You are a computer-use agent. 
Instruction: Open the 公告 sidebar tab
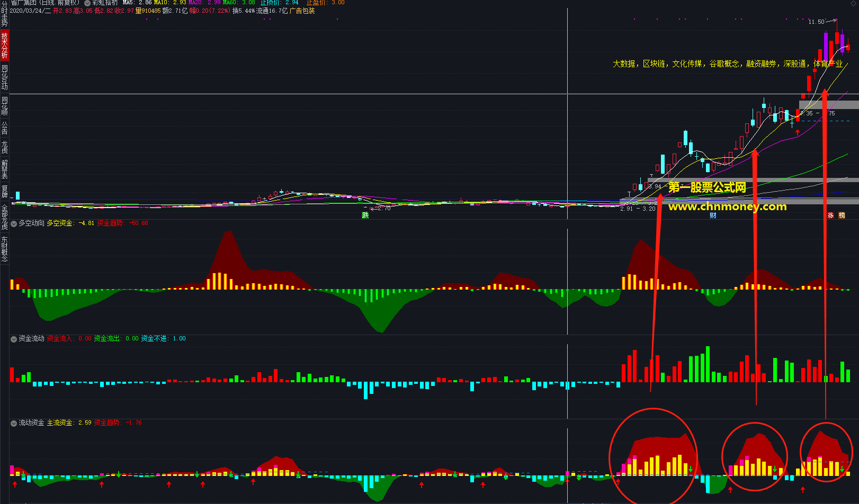pyautogui.click(x=4, y=128)
